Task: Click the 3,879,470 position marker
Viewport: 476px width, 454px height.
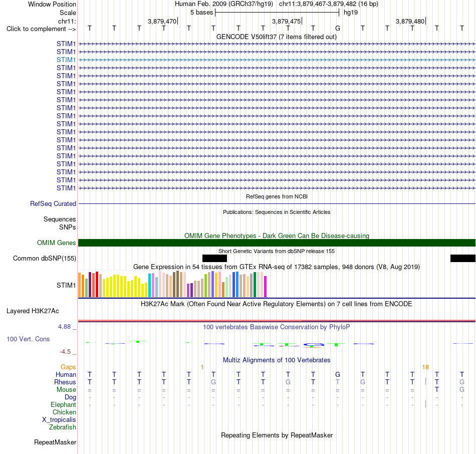Action: tap(162, 21)
